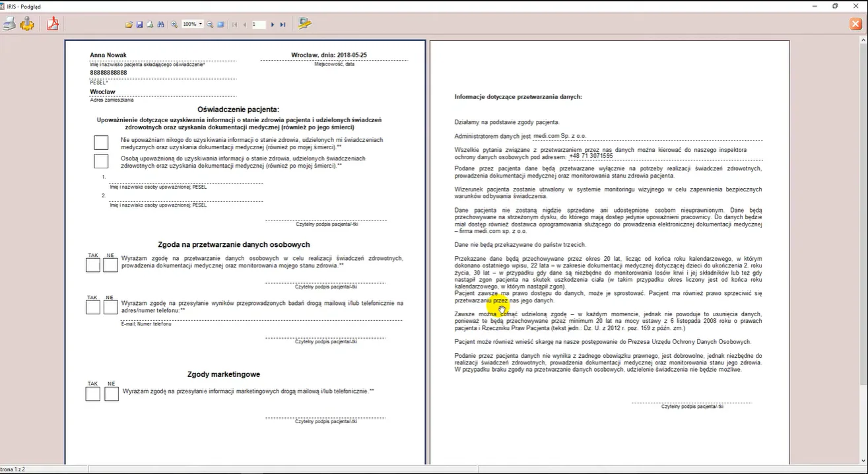Zoom out with the magnifier minus icon
Image resolution: width=868 pixels, height=474 pixels.
(210, 24)
